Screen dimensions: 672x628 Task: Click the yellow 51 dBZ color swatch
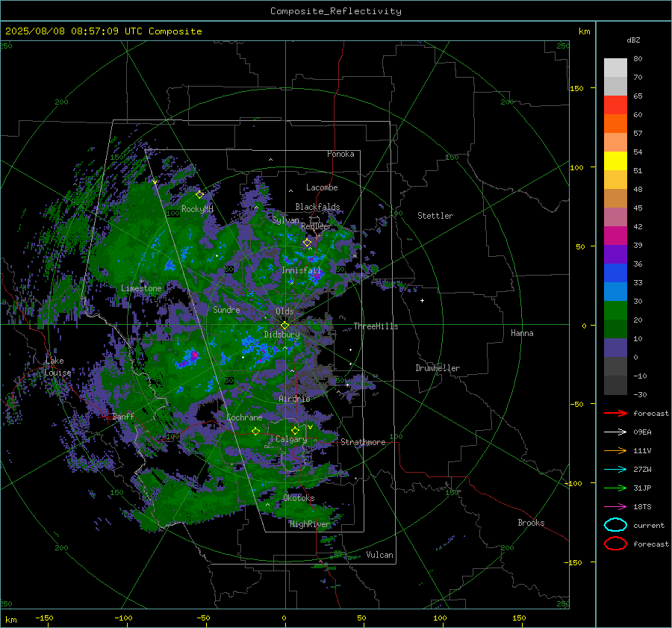[x=615, y=161]
